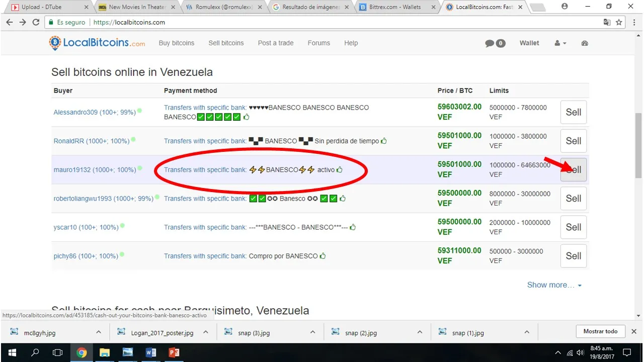The image size is (644, 362).
Task: Click Sell for Alessandro309's offer
Action: 574,112
